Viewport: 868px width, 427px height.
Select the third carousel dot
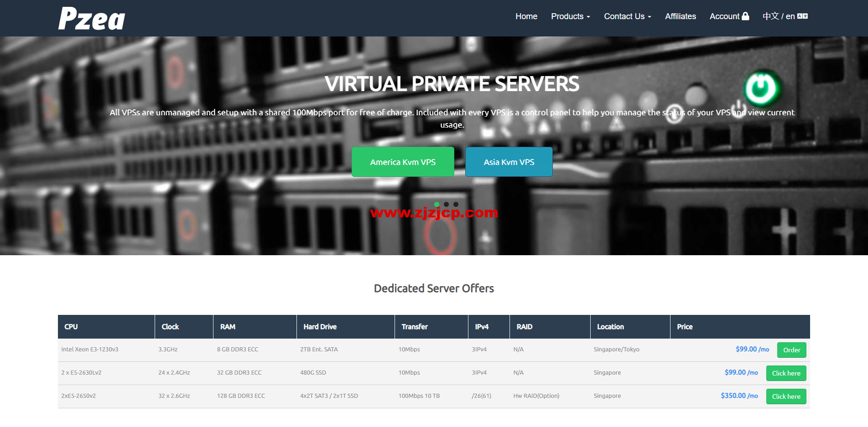coord(456,204)
